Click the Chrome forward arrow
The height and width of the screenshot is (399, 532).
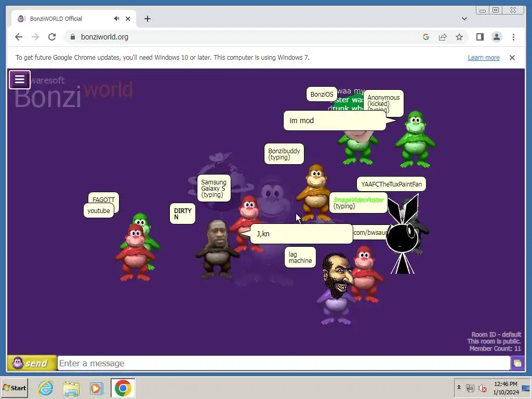(35, 37)
